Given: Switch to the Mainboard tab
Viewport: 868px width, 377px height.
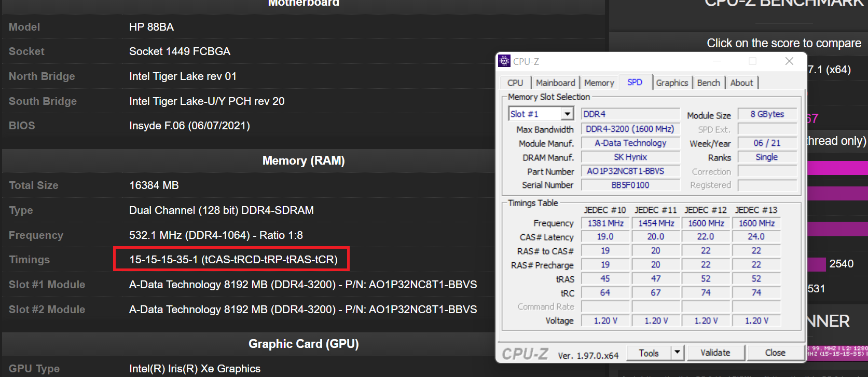Looking at the screenshot, I should click(x=555, y=83).
